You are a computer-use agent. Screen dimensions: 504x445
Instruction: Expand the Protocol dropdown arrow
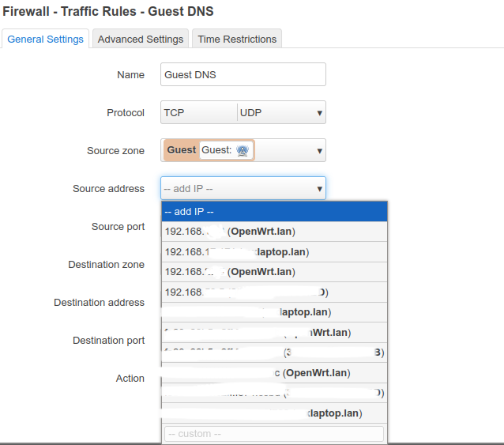[319, 113]
